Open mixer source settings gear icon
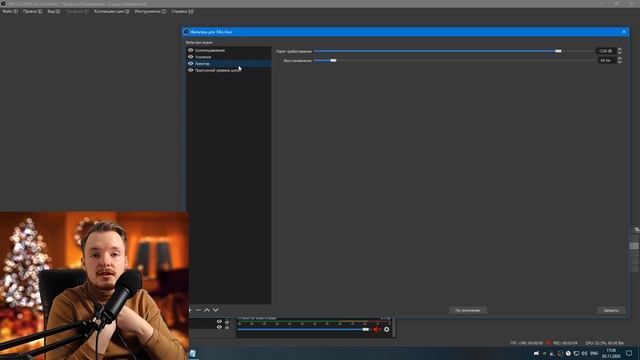The width and height of the screenshot is (640, 360). pyautogui.click(x=387, y=329)
